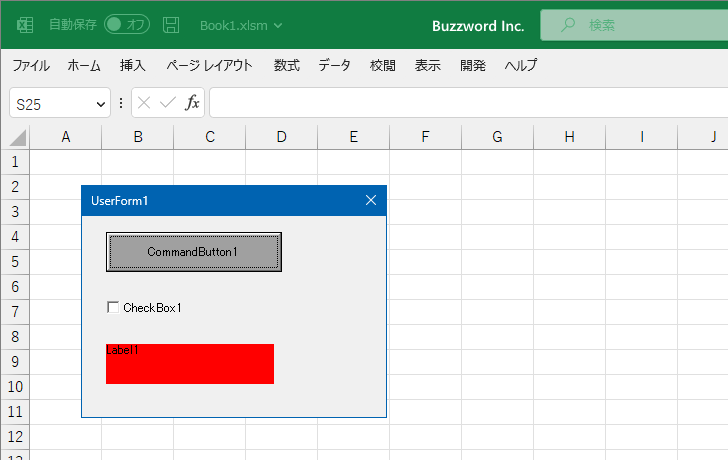Select row 12 header
The image size is (728, 460).
[15, 437]
